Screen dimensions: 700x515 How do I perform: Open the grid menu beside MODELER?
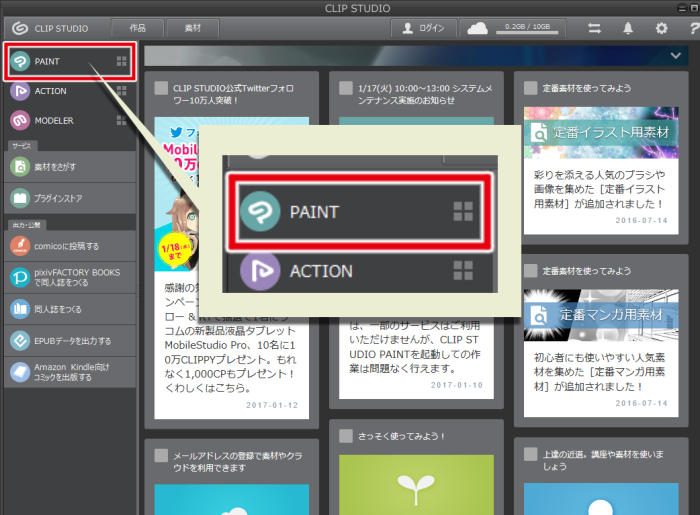(121, 120)
